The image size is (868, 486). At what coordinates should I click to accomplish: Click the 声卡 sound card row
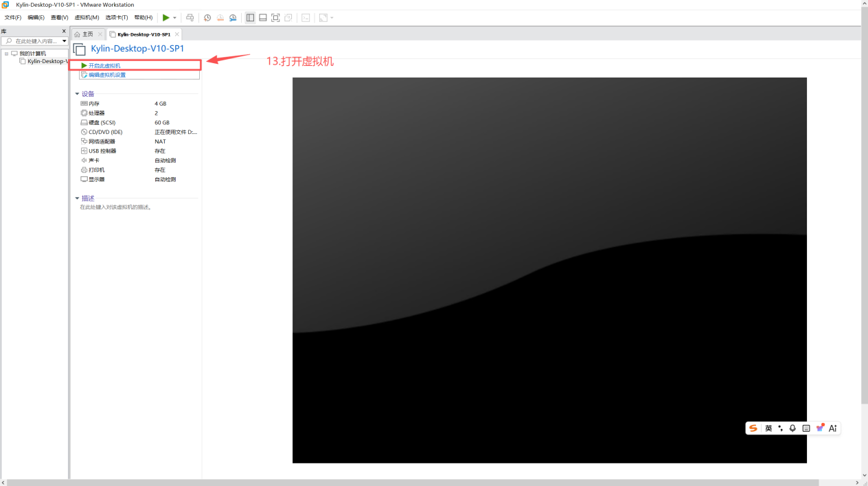[139, 161]
